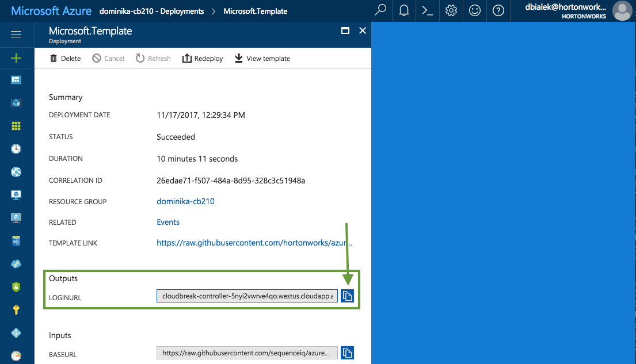Click View template in the toolbar
The image size is (636, 364).
[x=262, y=58]
